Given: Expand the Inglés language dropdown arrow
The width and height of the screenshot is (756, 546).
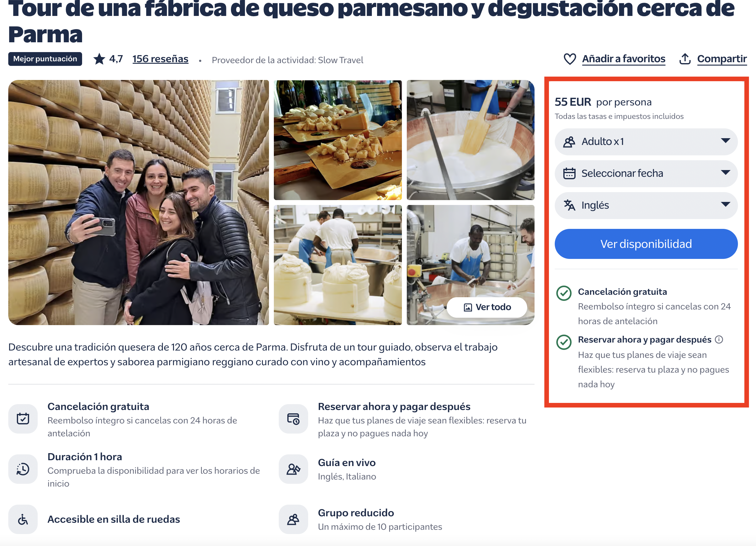Looking at the screenshot, I should pyautogui.click(x=725, y=204).
